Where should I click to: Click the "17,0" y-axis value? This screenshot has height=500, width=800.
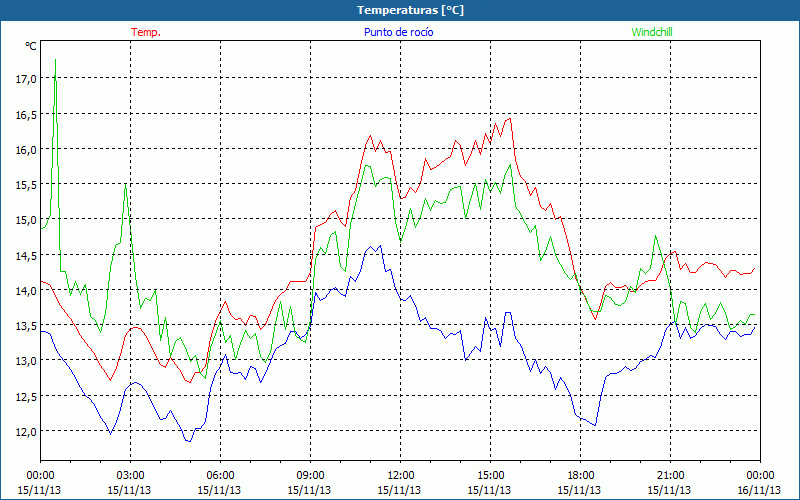27,79
